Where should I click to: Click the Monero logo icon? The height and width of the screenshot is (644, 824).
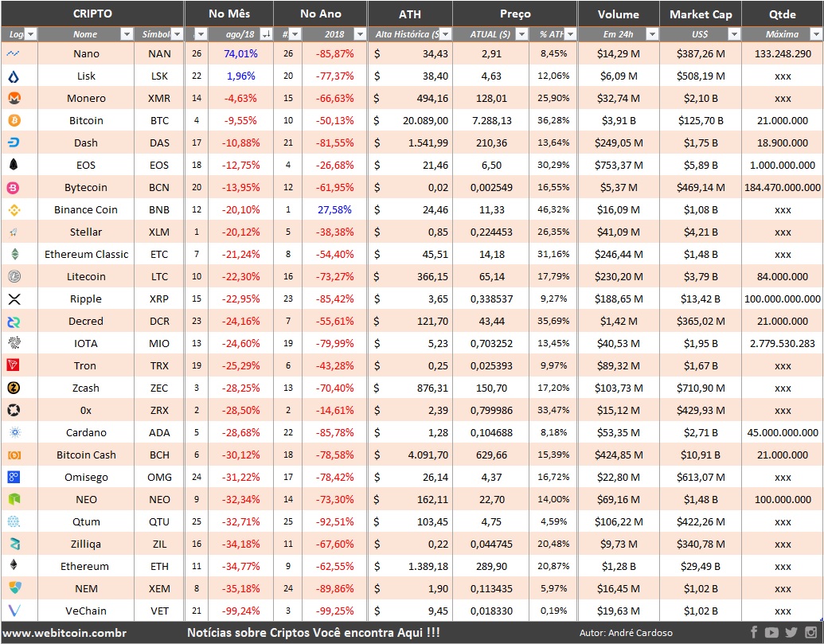pyautogui.click(x=14, y=98)
